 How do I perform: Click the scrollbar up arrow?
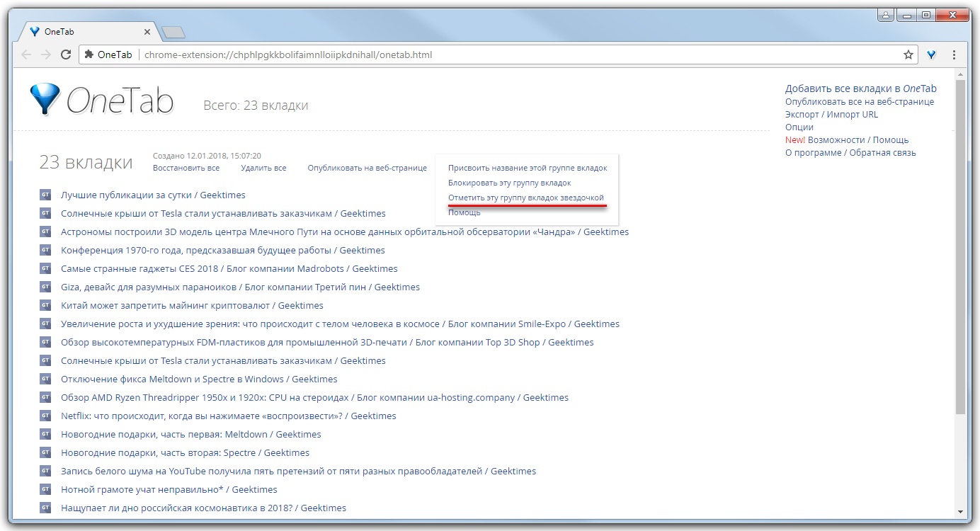click(960, 74)
